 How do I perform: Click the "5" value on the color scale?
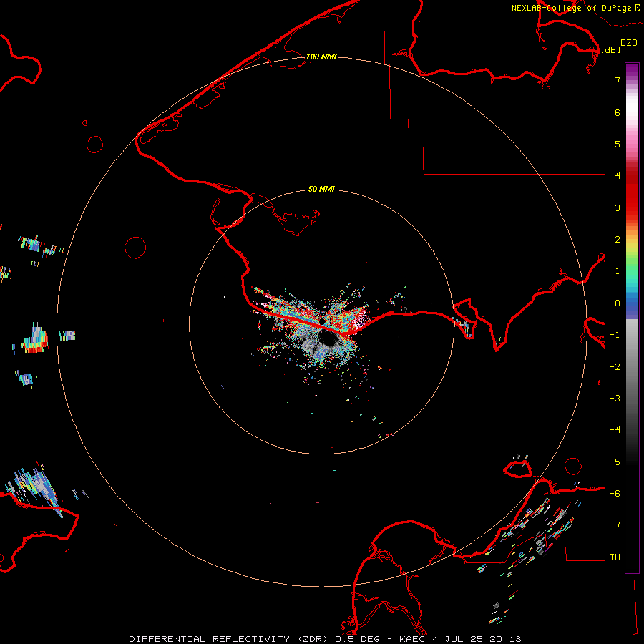[x=618, y=144]
